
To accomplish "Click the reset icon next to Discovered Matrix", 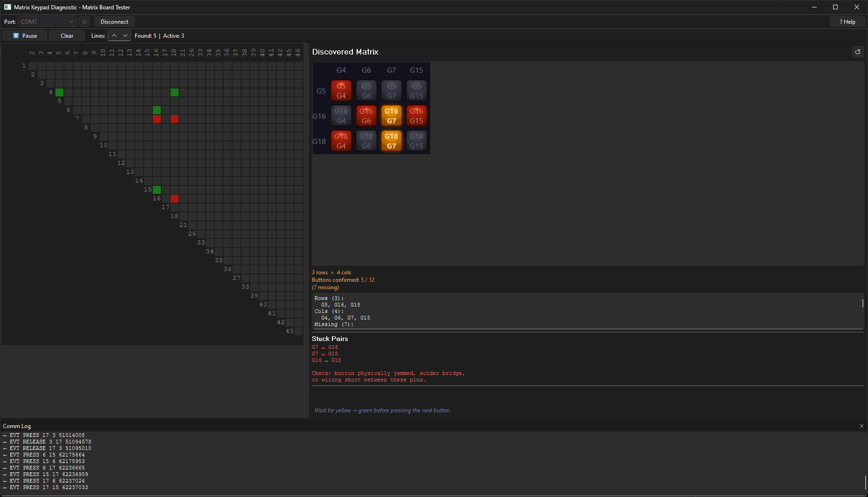I will point(858,52).
